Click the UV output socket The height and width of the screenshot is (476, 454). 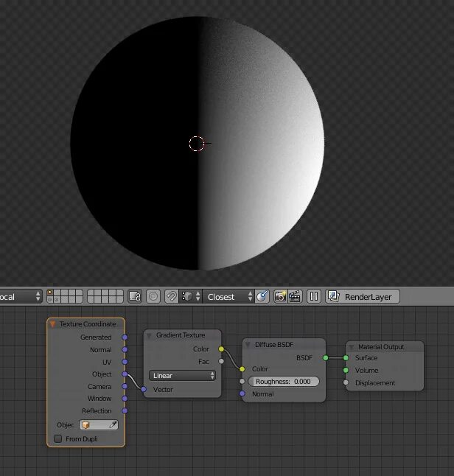[x=125, y=362]
